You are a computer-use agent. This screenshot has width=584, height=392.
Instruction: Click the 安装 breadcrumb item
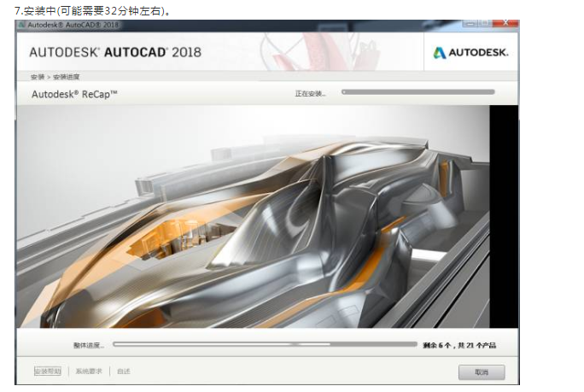38,77
